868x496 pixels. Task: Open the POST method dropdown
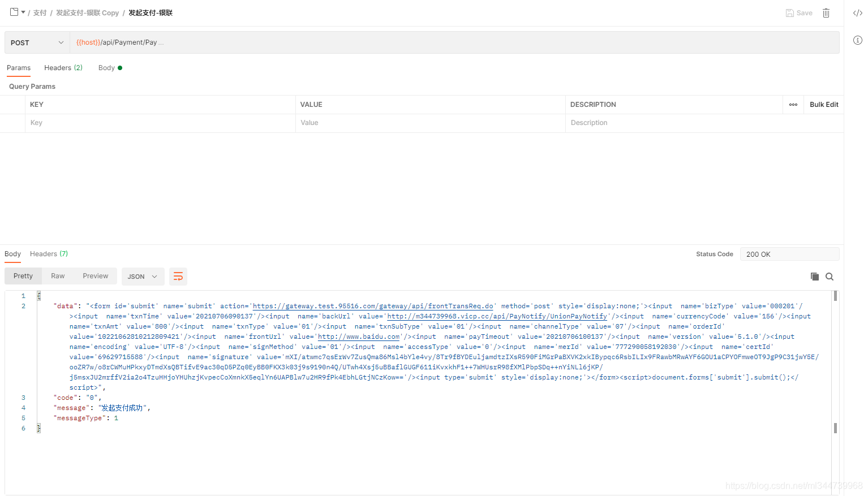coord(37,42)
